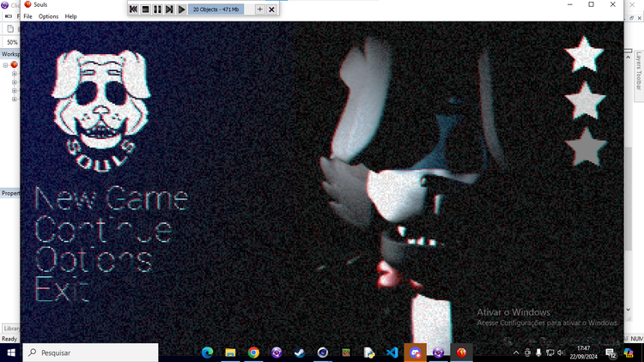Open the Minecraft block icon in taskbar

tap(346, 353)
